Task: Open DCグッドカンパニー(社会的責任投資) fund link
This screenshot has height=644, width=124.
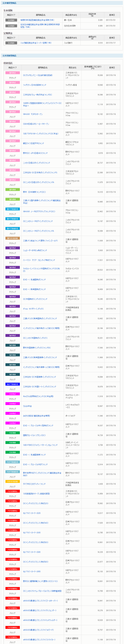Action: click(x=38, y=75)
